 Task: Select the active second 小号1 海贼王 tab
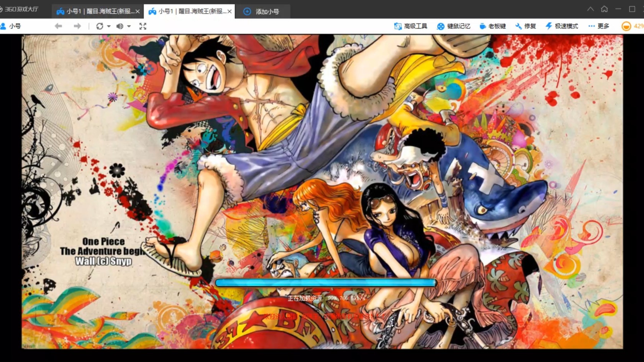(189, 11)
